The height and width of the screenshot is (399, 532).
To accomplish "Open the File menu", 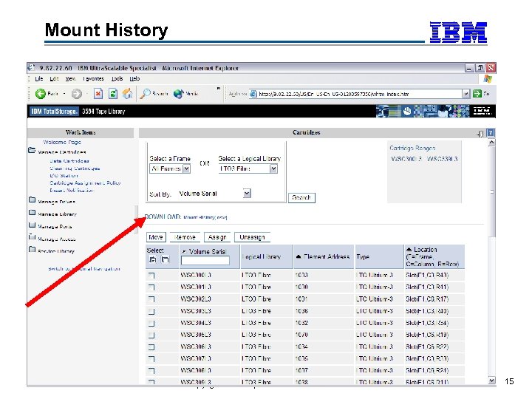I will point(39,79).
